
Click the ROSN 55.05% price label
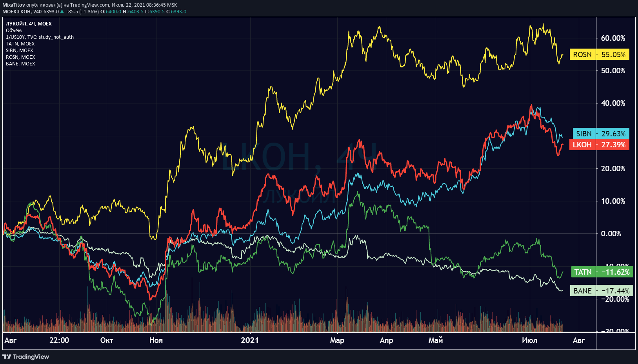[599, 54]
